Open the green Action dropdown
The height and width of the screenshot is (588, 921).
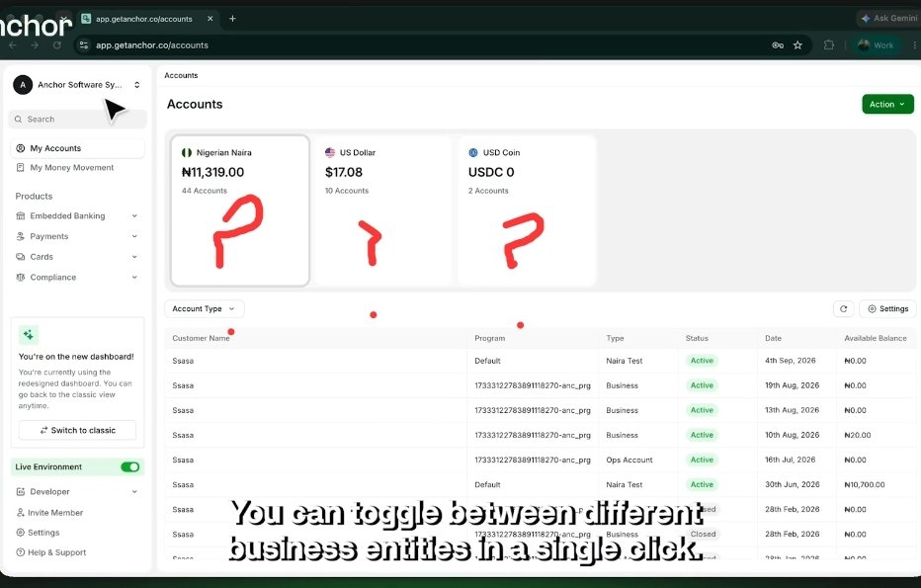[x=887, y=104]
